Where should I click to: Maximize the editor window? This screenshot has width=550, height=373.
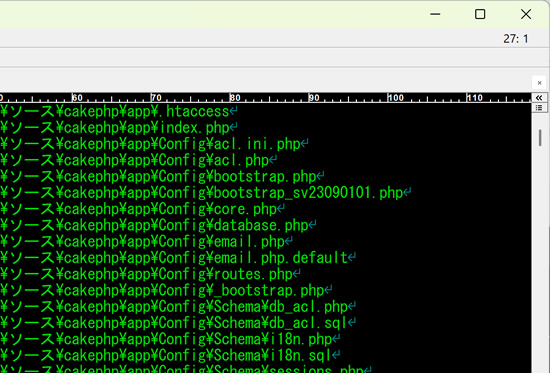[480, 14]
